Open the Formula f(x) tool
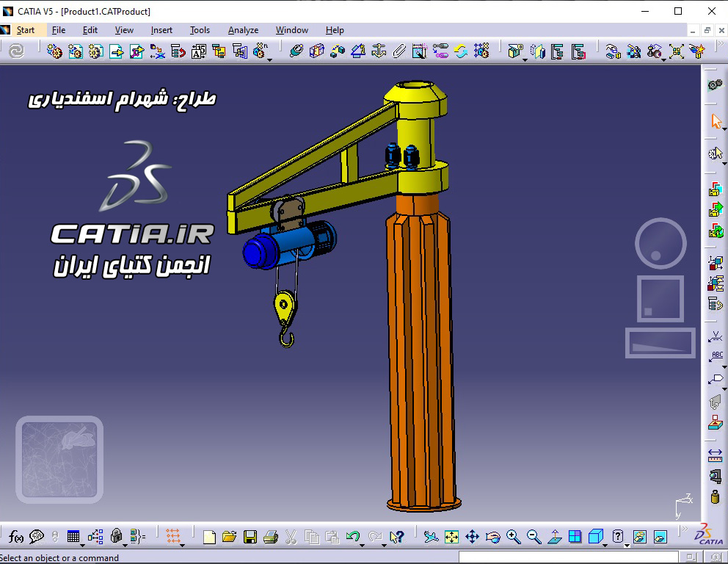This screenshot has height=564, width=728. pos(15,537)
